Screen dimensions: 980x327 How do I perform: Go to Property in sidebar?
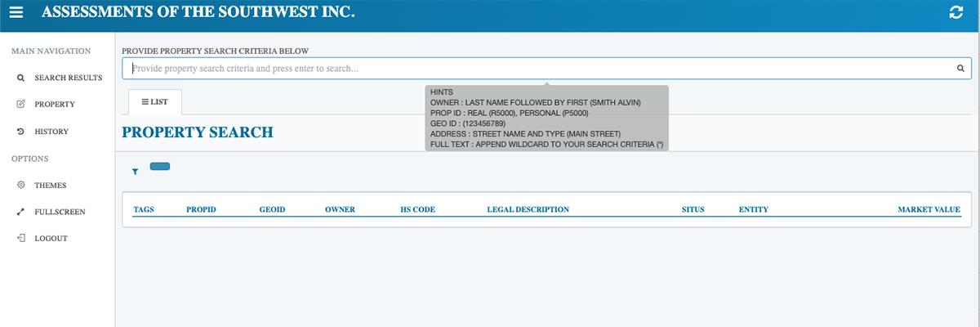(x=54, y=105)
